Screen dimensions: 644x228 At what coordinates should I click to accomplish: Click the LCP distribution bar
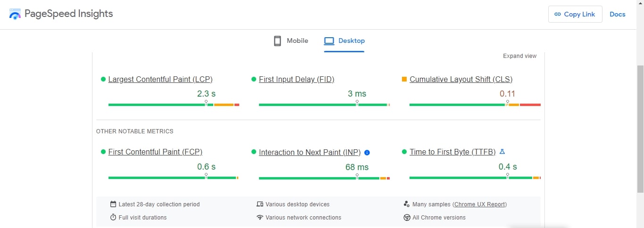[x=174, y=105]
